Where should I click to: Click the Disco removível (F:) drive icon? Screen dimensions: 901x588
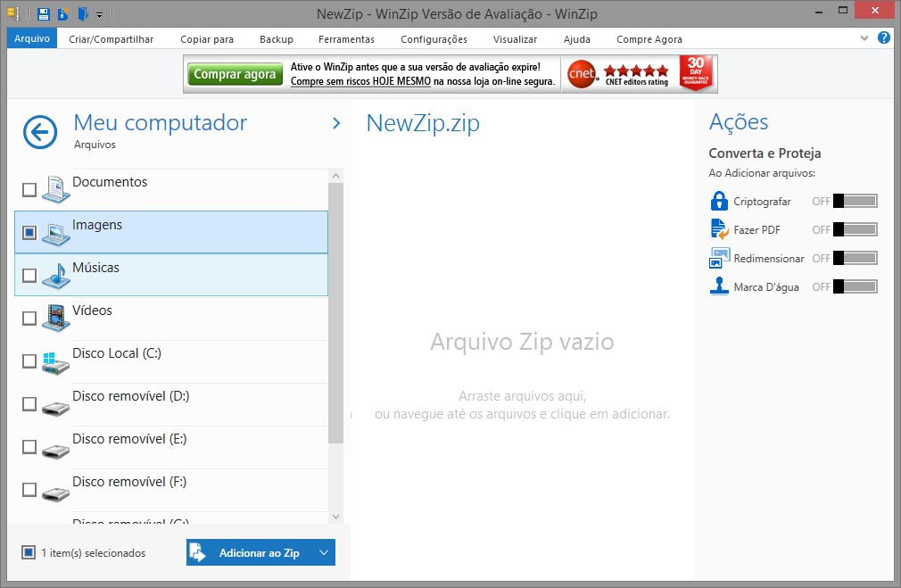(x=55, y=493)
